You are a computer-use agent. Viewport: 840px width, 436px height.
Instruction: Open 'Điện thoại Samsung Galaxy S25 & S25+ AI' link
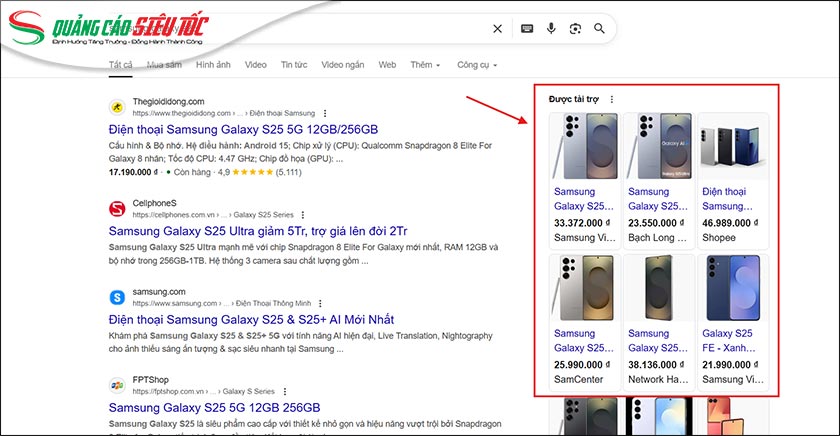[251, 320]
